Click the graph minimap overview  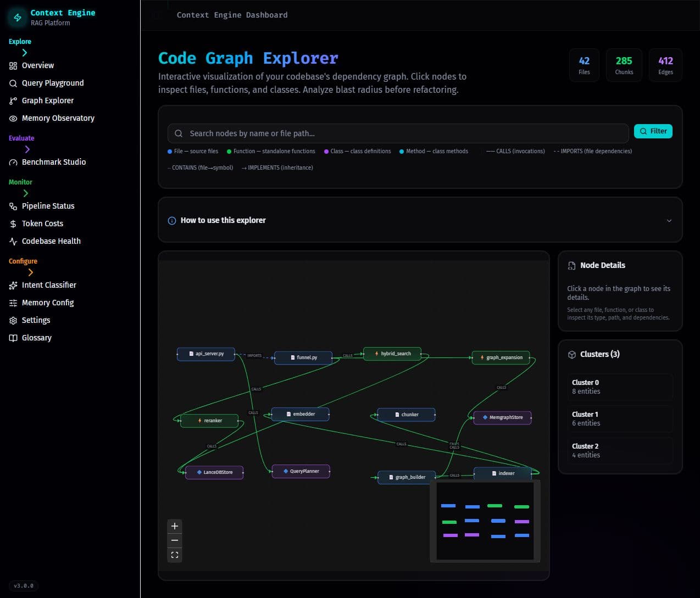tap(485, 521)
